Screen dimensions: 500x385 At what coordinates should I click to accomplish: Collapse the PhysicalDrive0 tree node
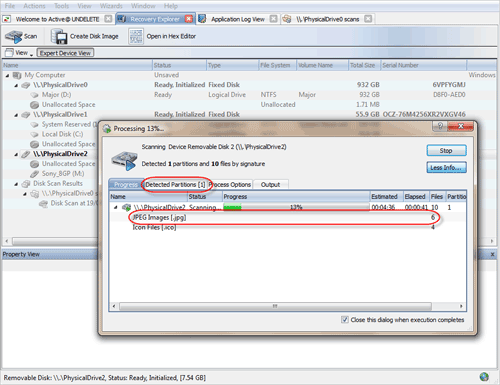point(16,86)
